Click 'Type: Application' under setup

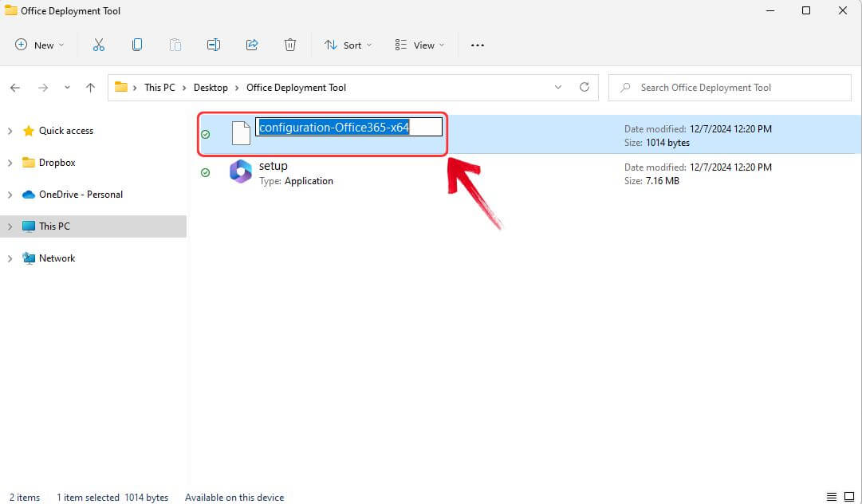[296, 181]
